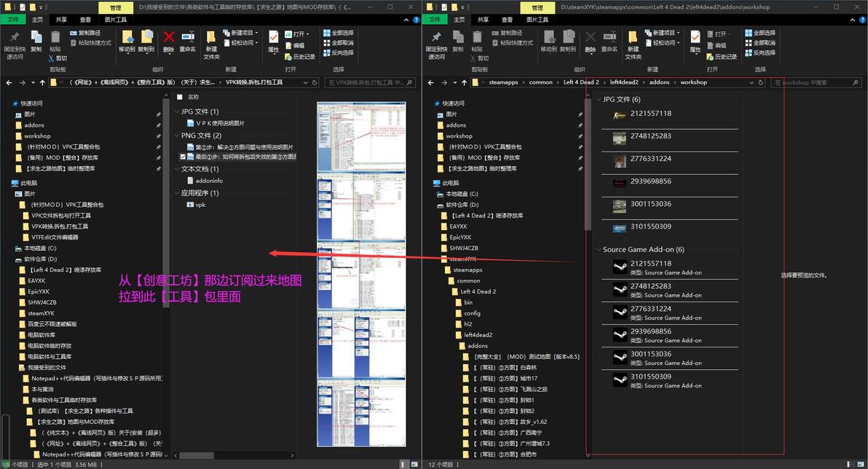Click Copy path (复制路径) in left window

[86, 33]
